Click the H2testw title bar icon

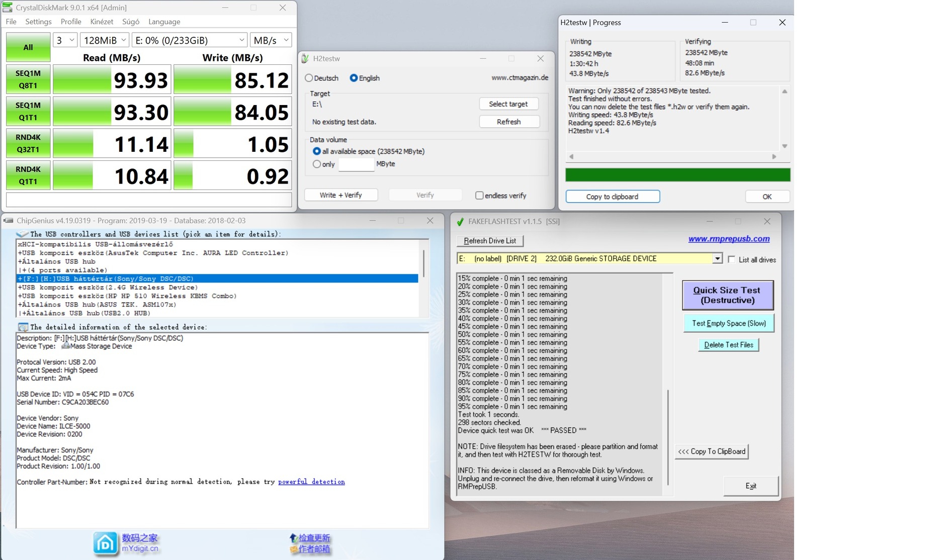pos(305,59)
